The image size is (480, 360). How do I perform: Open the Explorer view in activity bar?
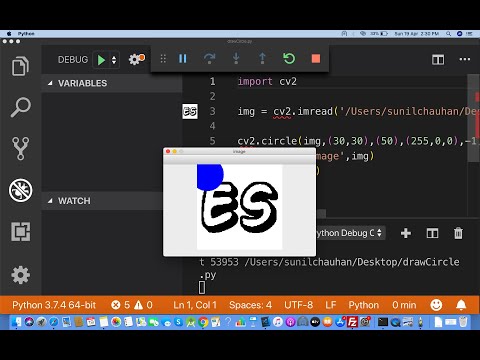tap(20, 66)
